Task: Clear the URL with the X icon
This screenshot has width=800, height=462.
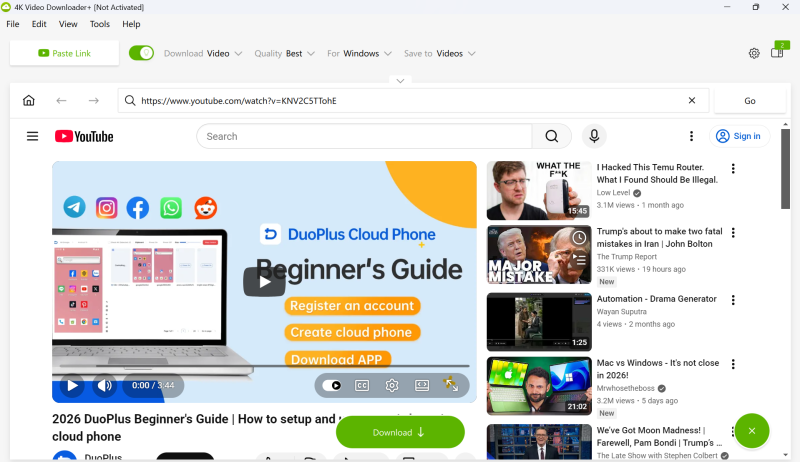Action: 692,101
